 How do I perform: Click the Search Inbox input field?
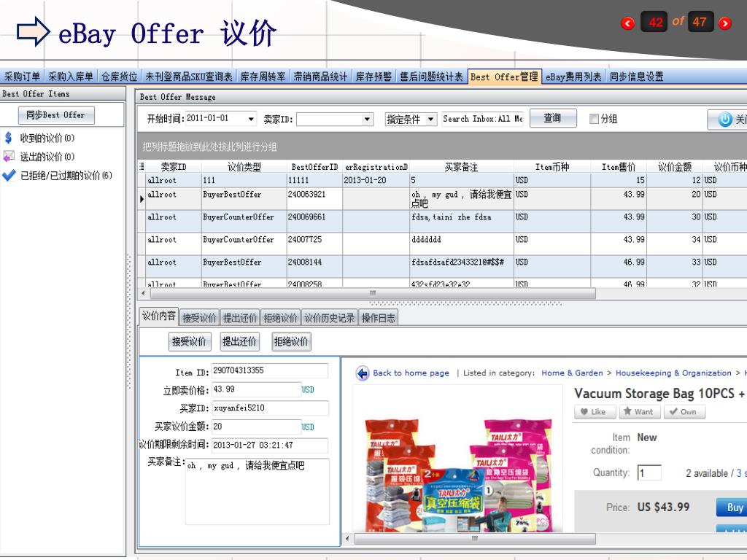[482, 119]
